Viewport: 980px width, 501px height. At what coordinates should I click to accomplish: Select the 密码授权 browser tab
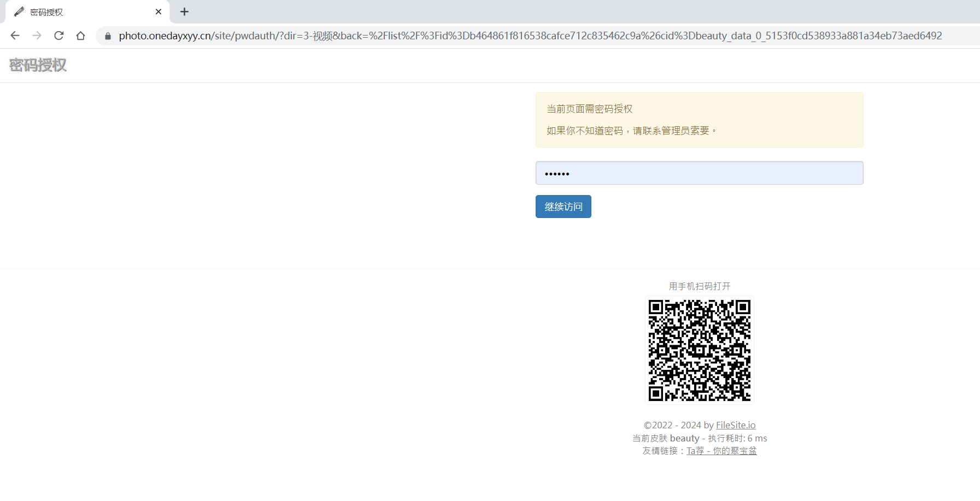coord(87,11)
